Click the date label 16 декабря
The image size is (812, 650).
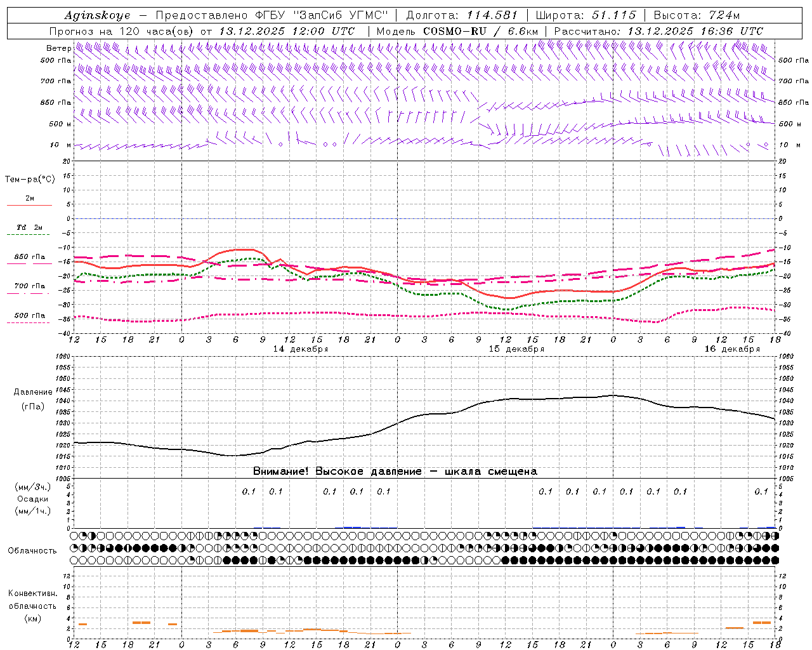pyautogui.click(x=732, y=349)
